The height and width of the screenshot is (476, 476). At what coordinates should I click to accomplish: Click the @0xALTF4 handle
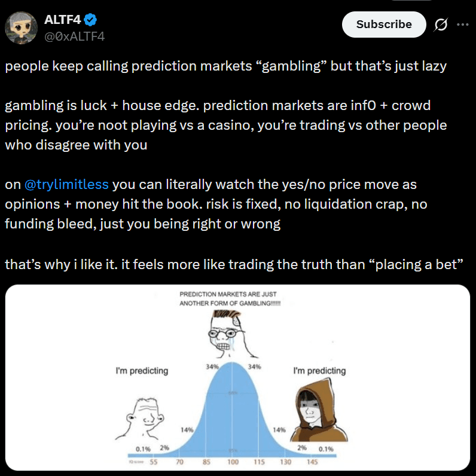point(74,36)
